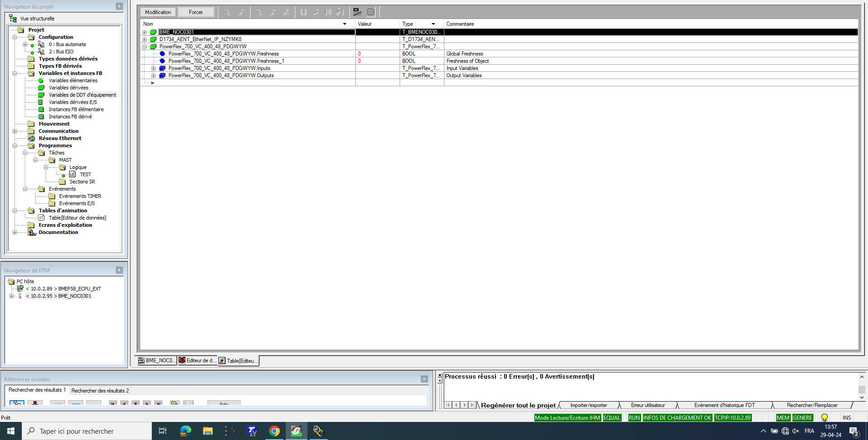Select the green icon of BME_NOC0301 row

click(x=153, y=32)
